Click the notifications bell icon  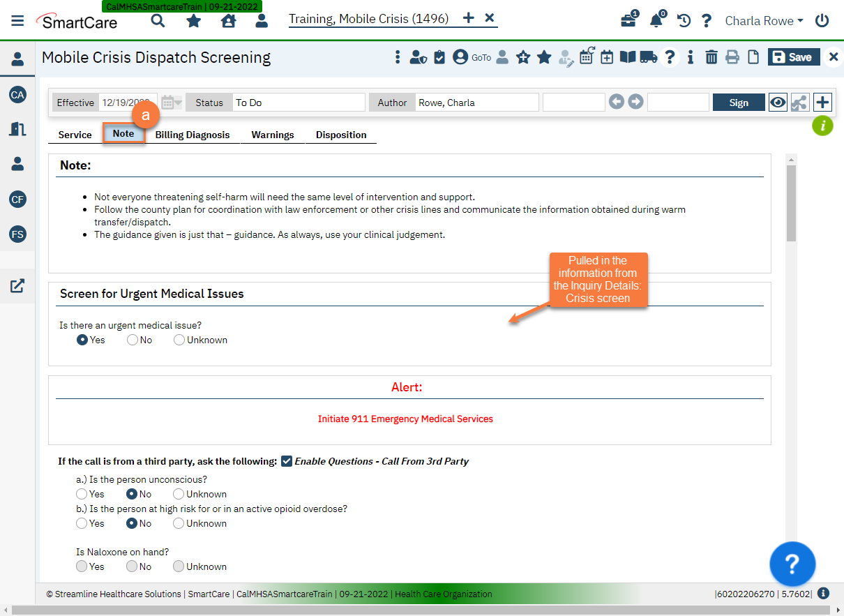656,21
